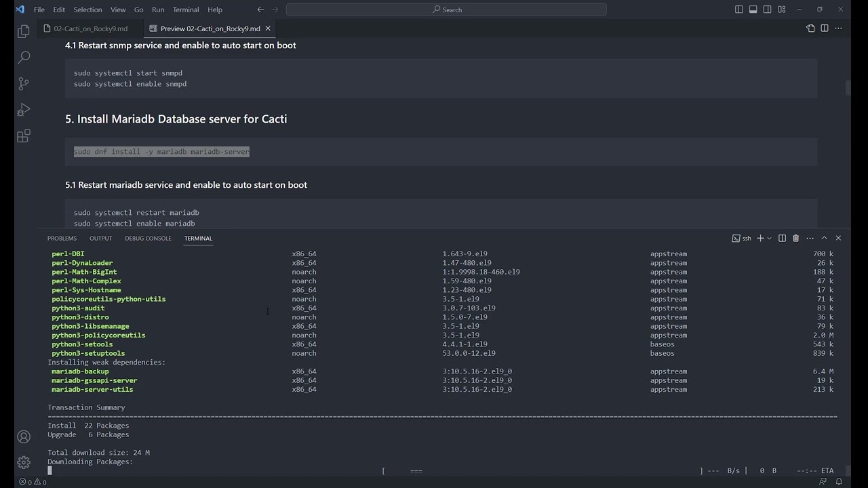Open the Help menu
868x488 pixels.
[215, 9]
